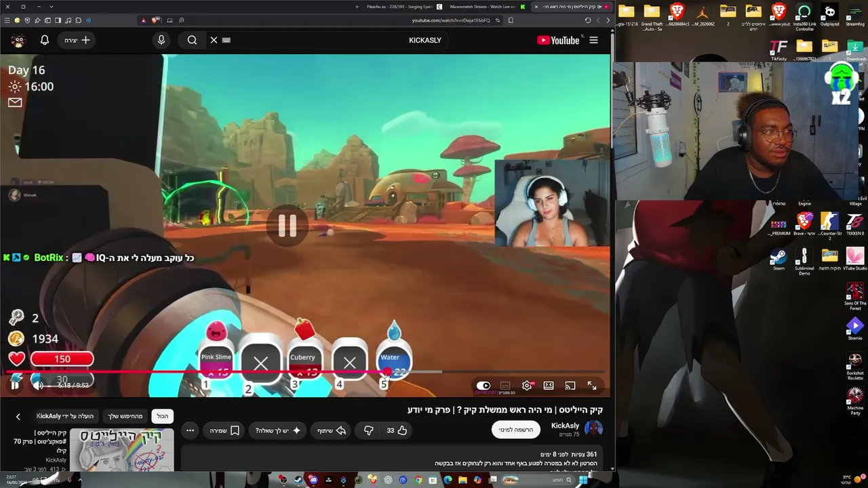Select the הועלה על ידי KickAsly chip

pyautogui.click(x=65, y=416)
